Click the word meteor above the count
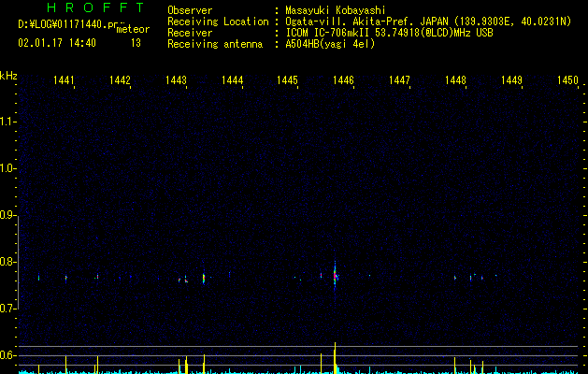Screen dimensions: 588x374 133,29
